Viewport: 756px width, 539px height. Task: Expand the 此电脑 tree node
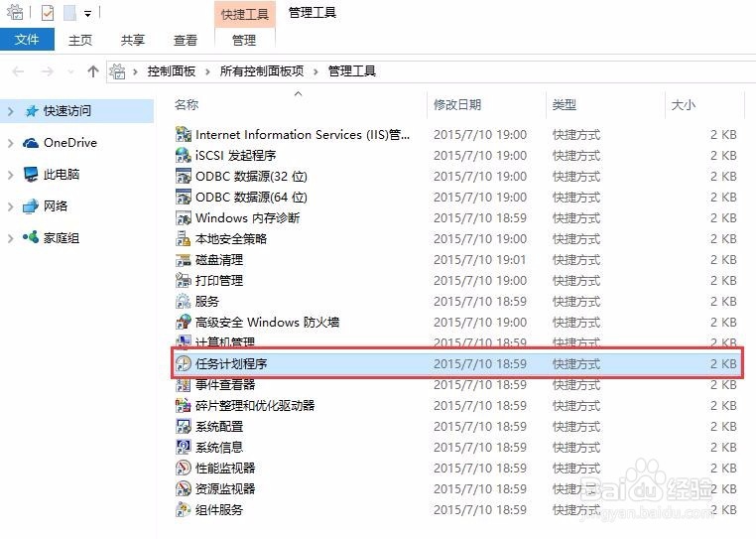(x=11, y=175)
